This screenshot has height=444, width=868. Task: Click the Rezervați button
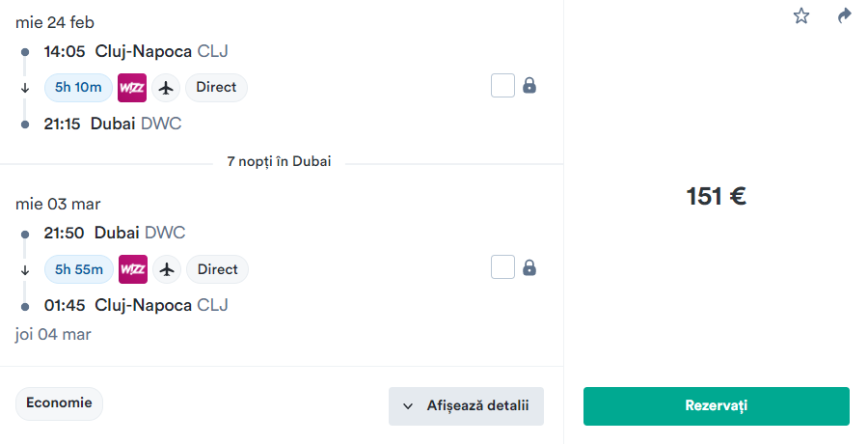[x=717, y=406]
